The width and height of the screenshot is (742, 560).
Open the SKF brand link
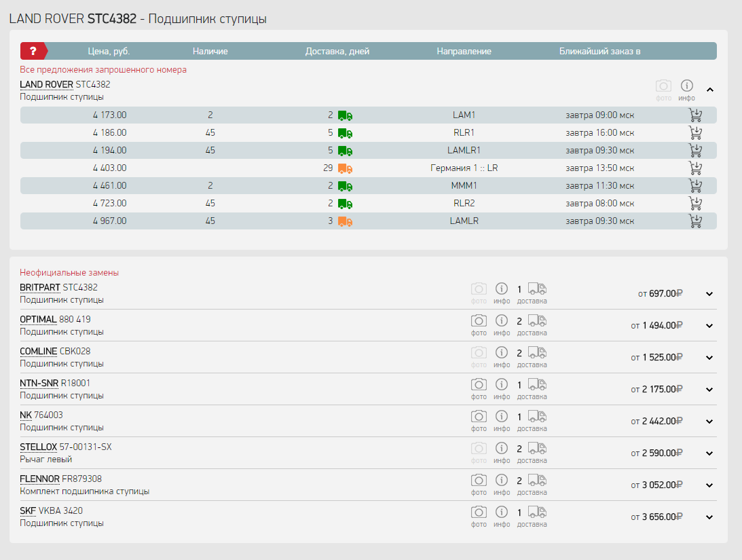point(28,510)
